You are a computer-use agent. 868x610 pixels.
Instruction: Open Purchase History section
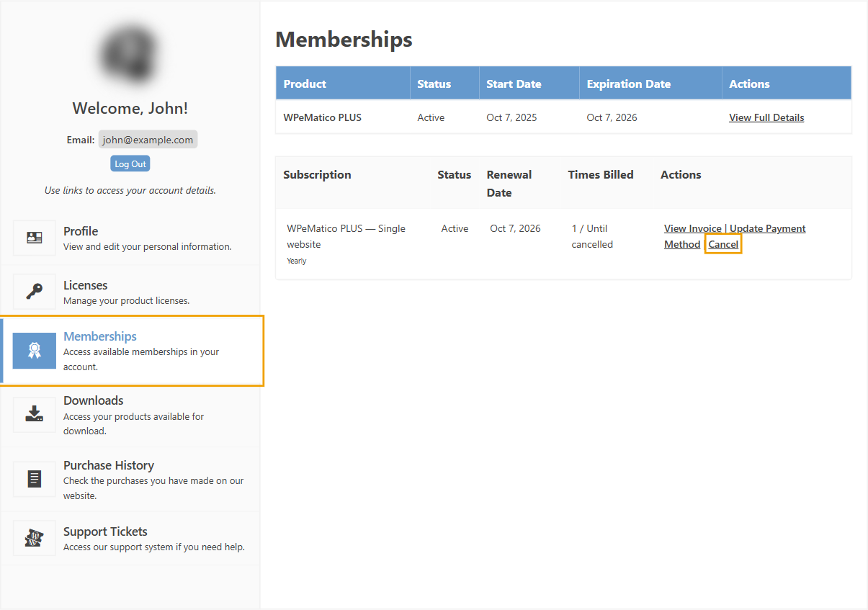click(x=130, y=480)
